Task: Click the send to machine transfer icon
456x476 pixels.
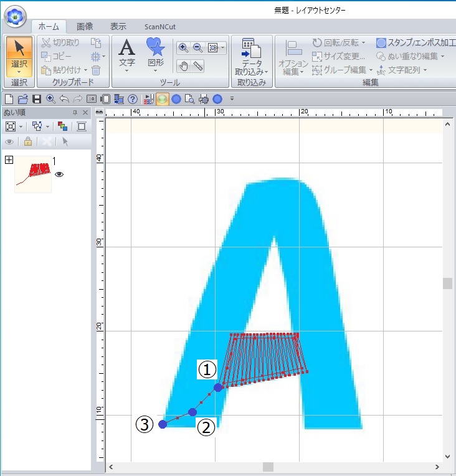Action: (x=119, y=99)
